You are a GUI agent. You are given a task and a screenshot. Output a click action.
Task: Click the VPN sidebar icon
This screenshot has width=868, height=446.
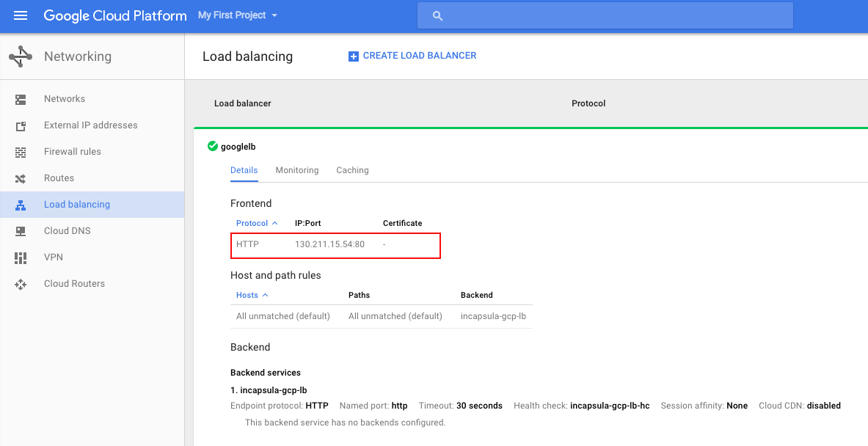tap(21, 257)
